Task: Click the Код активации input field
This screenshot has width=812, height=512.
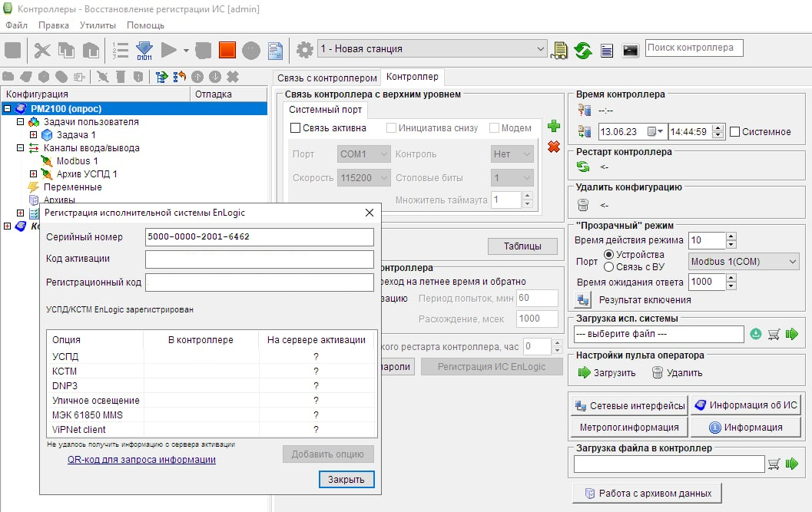Action: tap(260, 259)
